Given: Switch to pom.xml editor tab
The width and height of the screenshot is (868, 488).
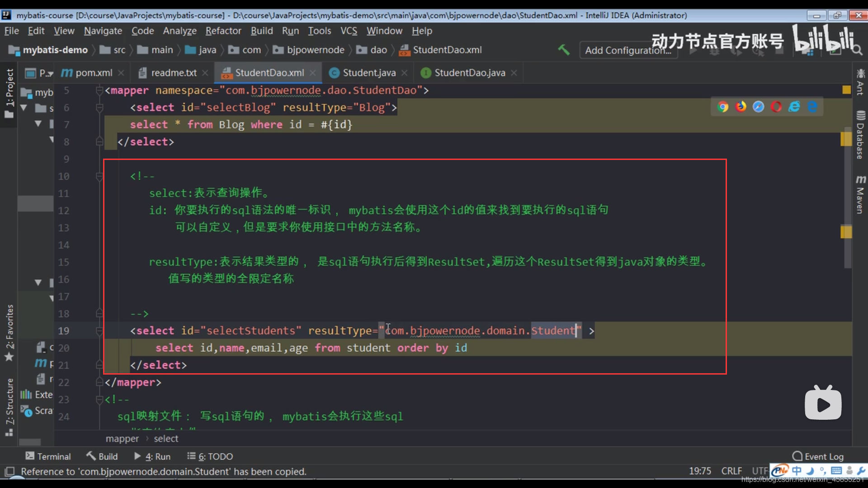Looking at the screenshot, I should (94, 73).
